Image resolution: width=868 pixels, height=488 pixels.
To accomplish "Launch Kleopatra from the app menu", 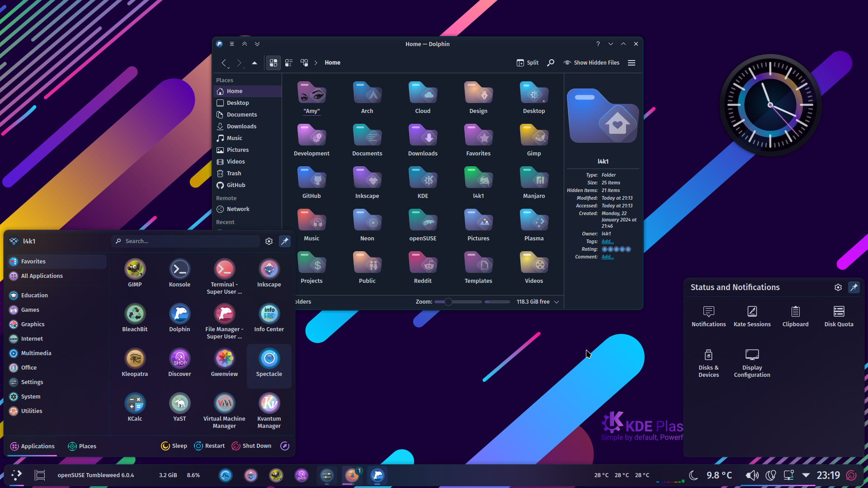I will pos(135,362).
